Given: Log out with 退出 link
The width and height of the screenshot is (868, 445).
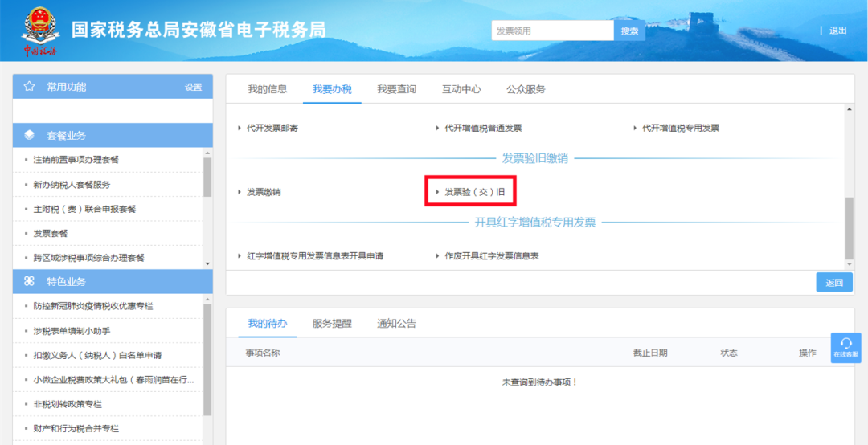Looking at the screenshot, I should click(x=837, y=31).
